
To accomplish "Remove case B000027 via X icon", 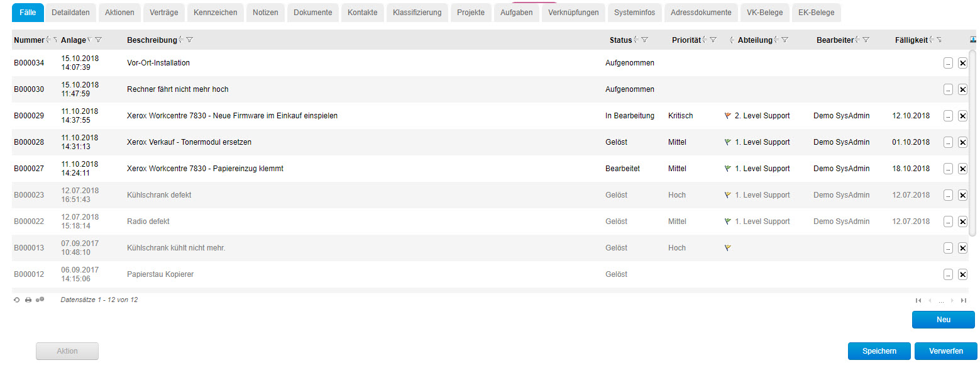I will pyautogui.click(x=962, y=169).
